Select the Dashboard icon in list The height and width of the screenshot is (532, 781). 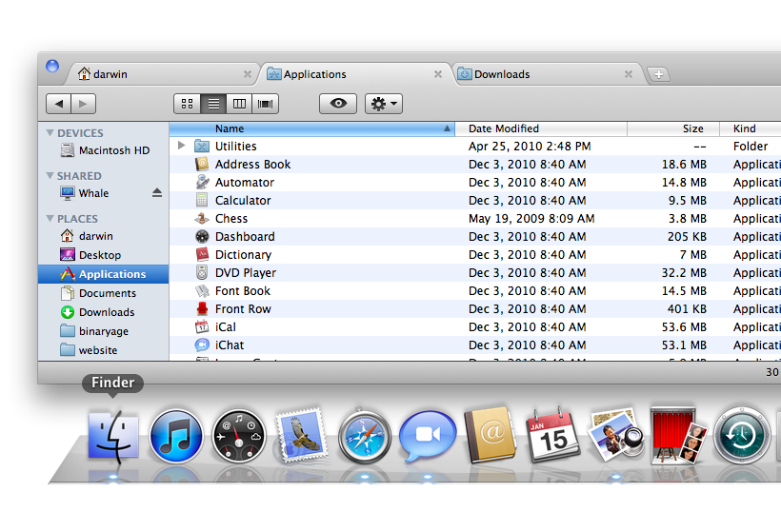(202, 236)
